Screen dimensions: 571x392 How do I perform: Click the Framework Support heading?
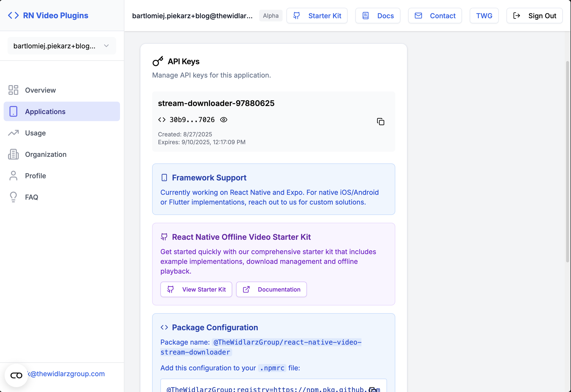tap(209, 178)
